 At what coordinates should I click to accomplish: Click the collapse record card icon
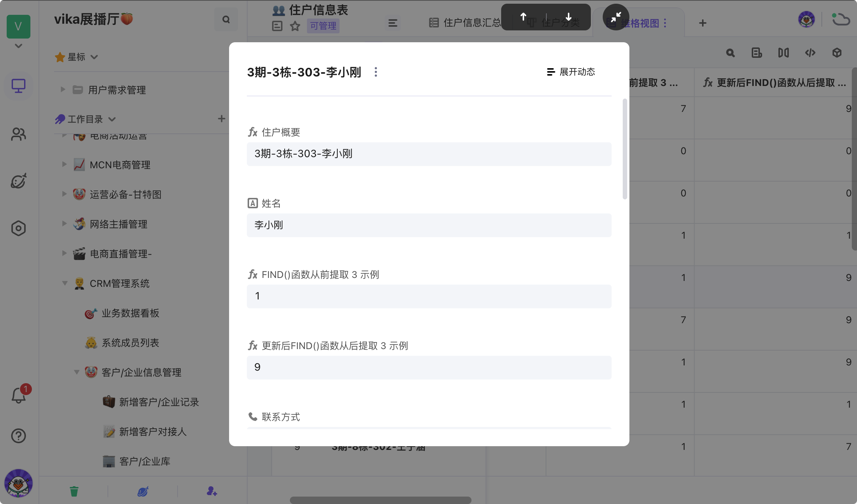(616, 17)
